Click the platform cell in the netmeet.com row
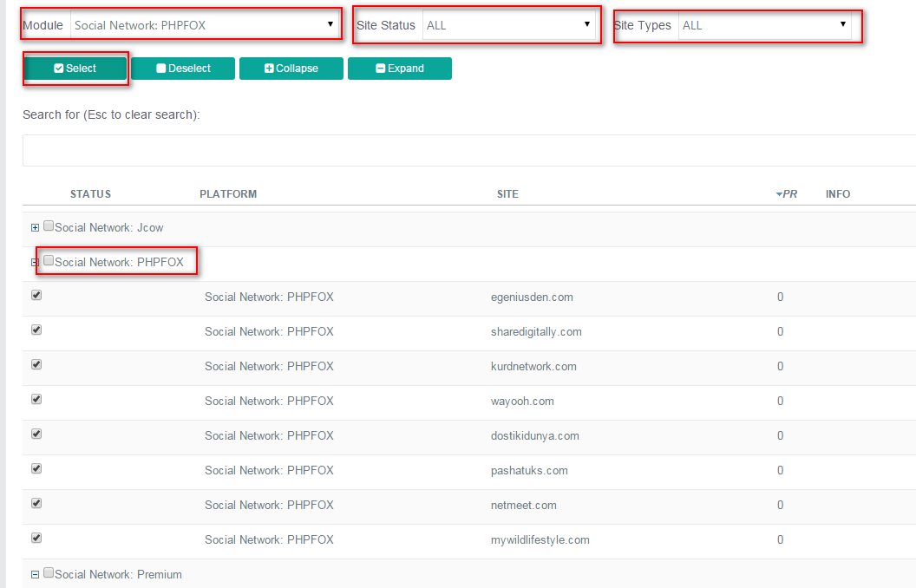916x588 pixels. [269, 505]
